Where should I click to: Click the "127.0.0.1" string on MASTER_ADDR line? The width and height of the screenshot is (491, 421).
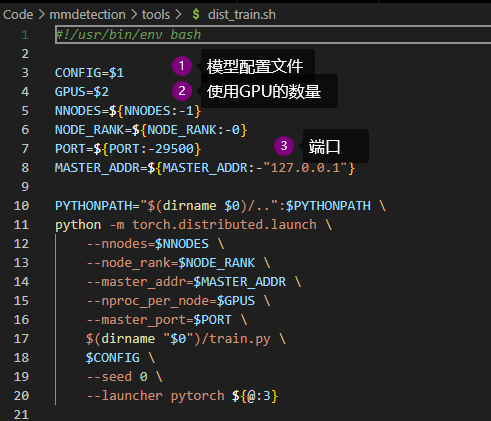(x=305, y=168)
